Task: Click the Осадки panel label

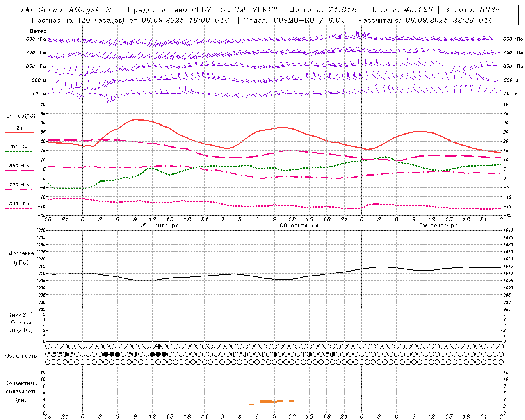Action: coord(21,322)
